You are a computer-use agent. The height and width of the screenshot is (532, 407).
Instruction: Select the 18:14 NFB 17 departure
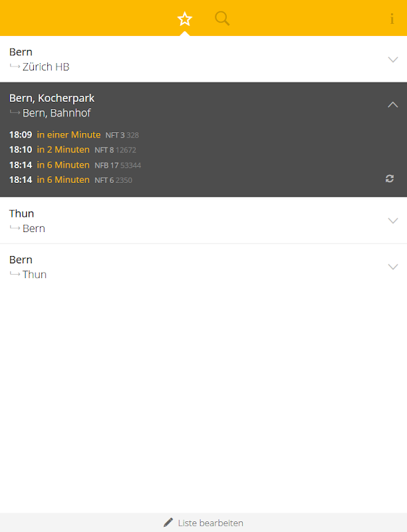pyautogui.click(x=74, y=165)
